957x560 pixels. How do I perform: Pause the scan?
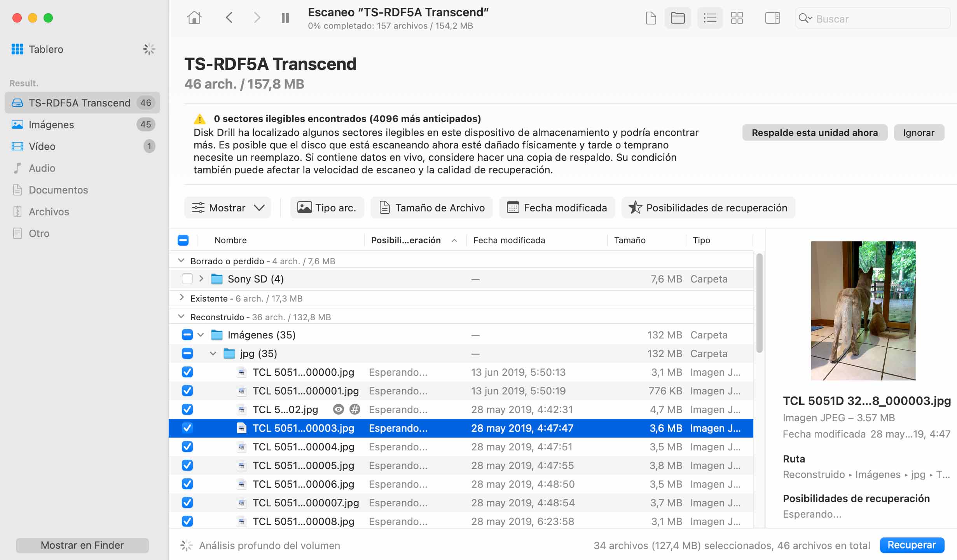(285, 18)
